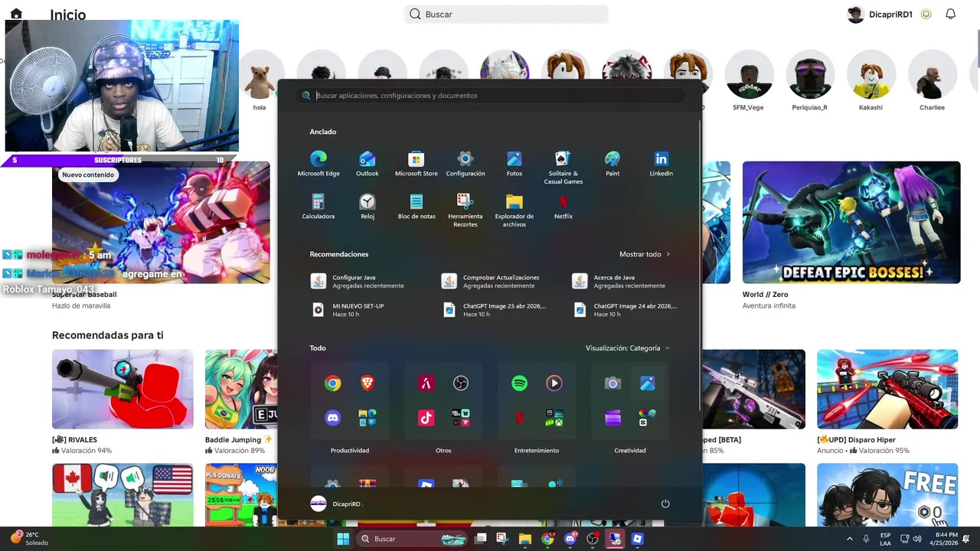Viewport: 980px width, 551px height.
Task: Open SFM_Vege friend avatar
Action: 748,75
